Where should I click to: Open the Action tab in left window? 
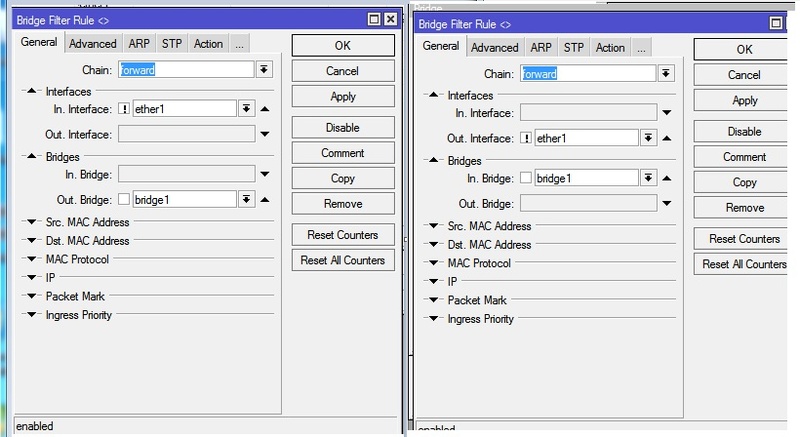[x=208, y=44]
